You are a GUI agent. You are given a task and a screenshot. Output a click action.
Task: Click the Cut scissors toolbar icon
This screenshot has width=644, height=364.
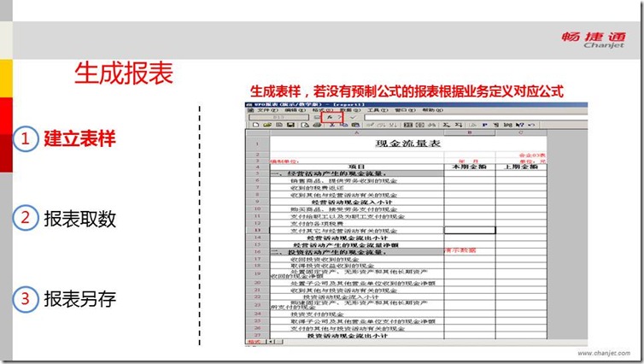(x=332, y=125)
